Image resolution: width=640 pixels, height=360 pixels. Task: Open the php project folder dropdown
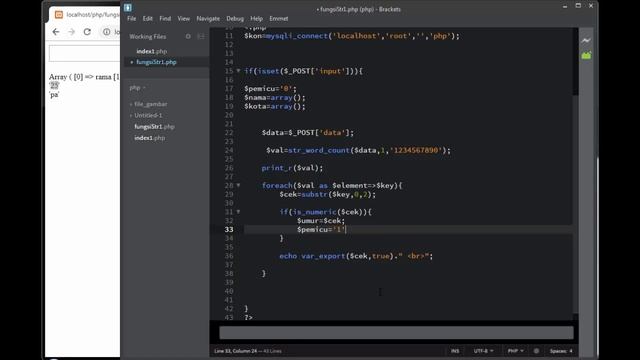(138, 88)
